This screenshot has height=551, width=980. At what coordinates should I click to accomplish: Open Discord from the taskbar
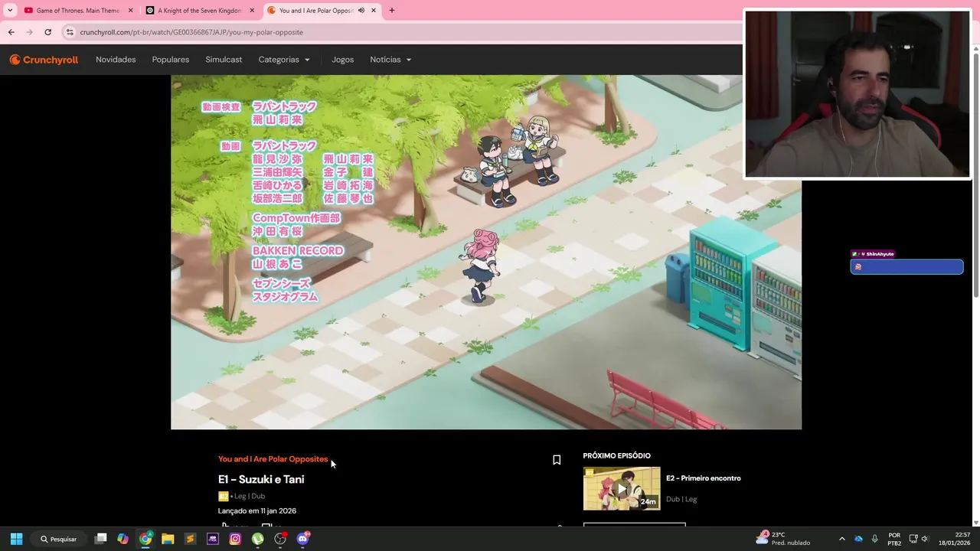[302, 539]
